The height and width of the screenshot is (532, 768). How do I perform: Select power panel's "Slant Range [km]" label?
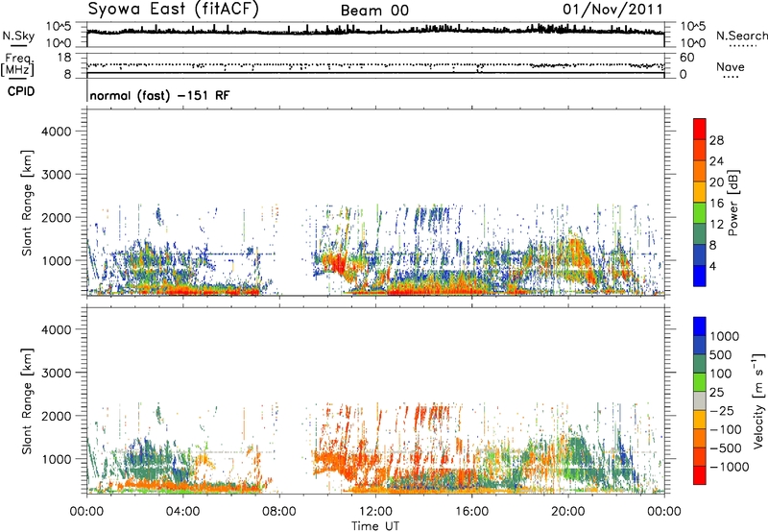(27, 203)
